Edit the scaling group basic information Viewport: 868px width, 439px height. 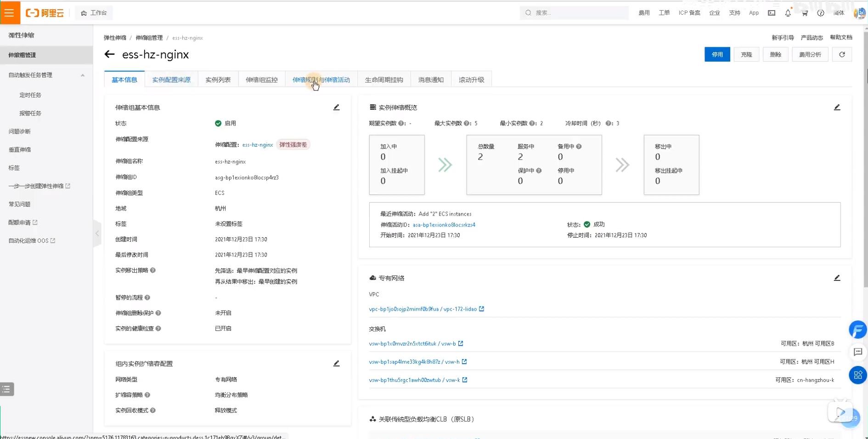point(336,108)
